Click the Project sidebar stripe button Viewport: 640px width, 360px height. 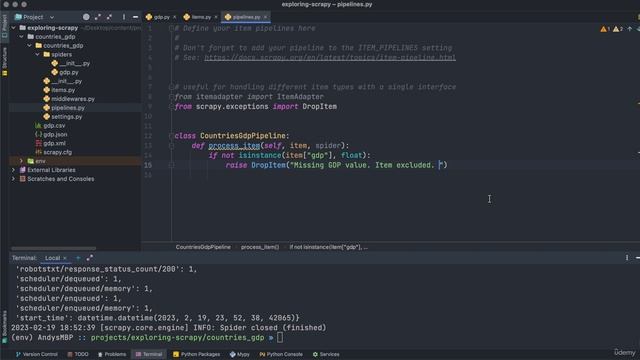pyautogui.click(x=4, y=27)
